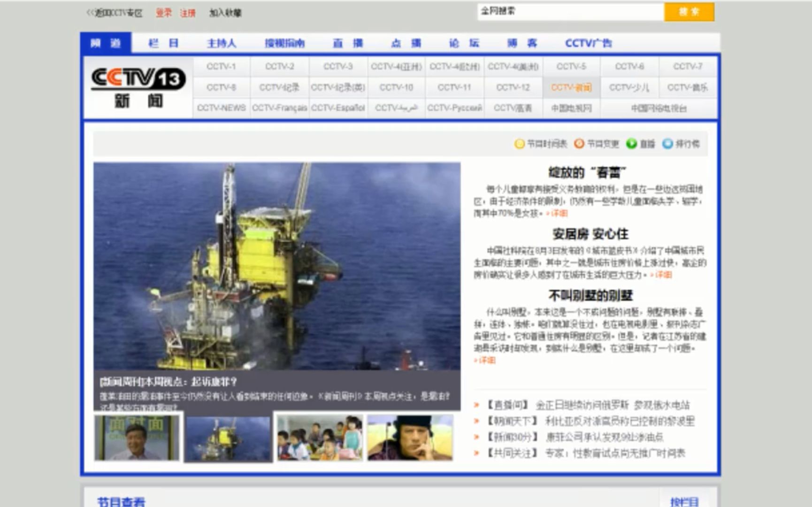
Task: Open the 【新闻30分】 news item
Action: coord(574,437)
